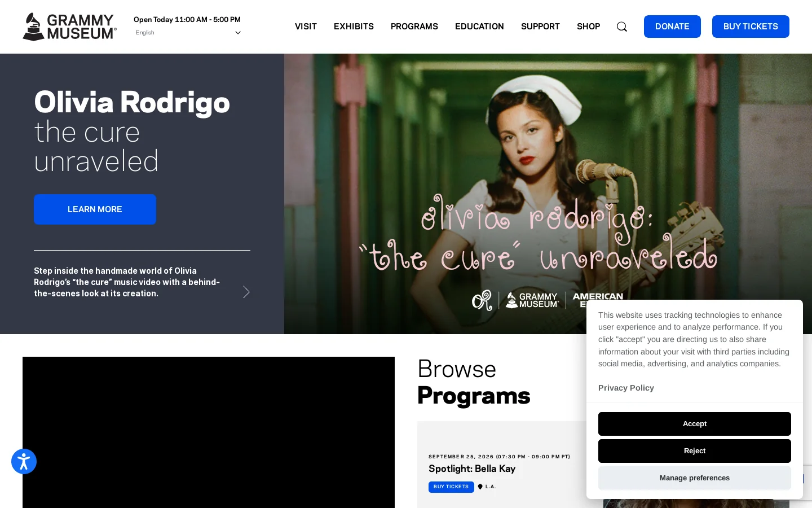Buy tickets for Spotlight: Bella Kay
812x508 pixels.
(451, 487)
